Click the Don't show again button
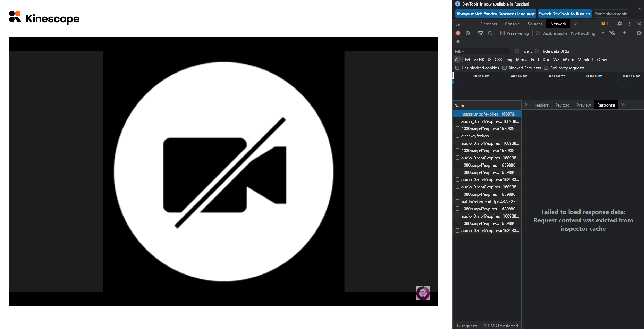Screen dimensions: 644x329 (x=611, y=14)
